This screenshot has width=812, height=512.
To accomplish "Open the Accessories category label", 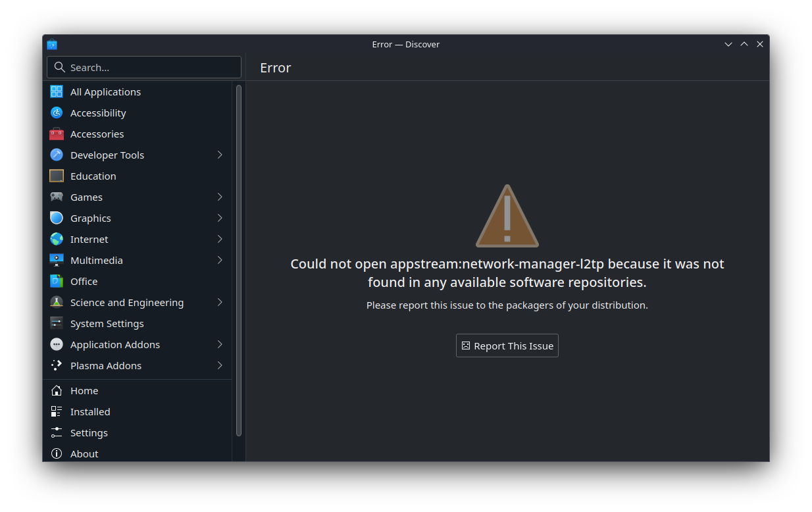I will tap(97, 134).
